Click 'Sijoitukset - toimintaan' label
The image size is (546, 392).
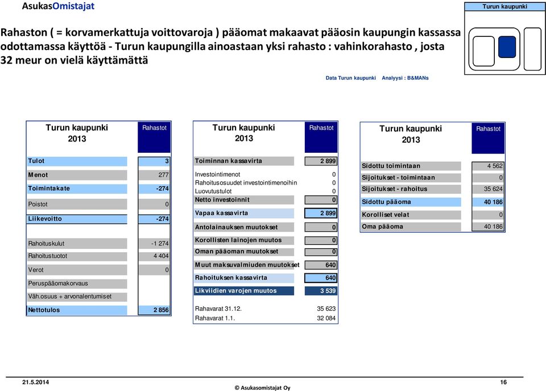tap(411, 178)
